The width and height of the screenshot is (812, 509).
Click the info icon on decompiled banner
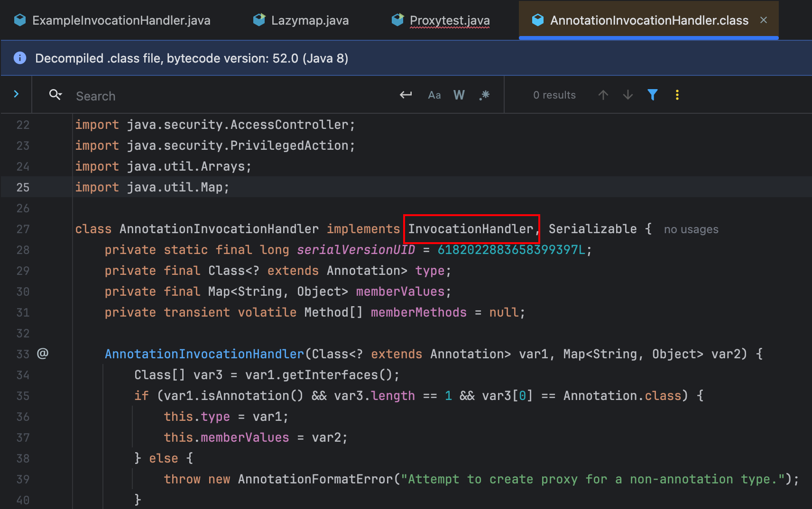coord(20,58)
